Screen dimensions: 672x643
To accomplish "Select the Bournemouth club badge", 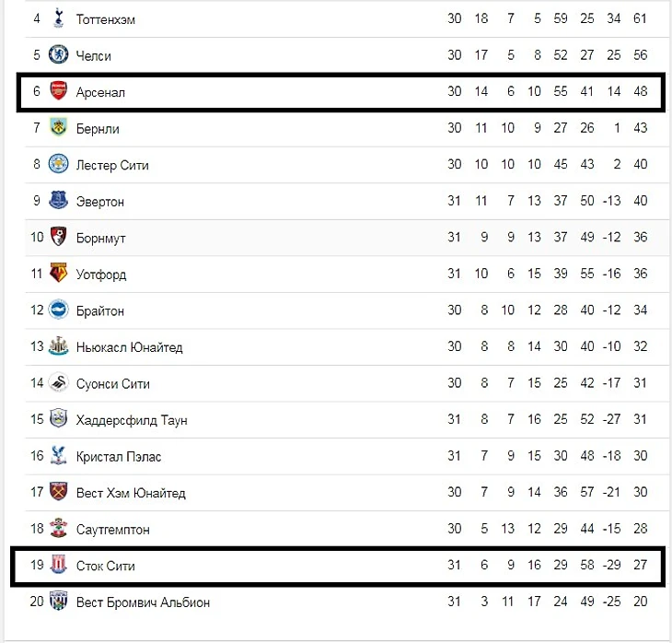I will [58, 237].
